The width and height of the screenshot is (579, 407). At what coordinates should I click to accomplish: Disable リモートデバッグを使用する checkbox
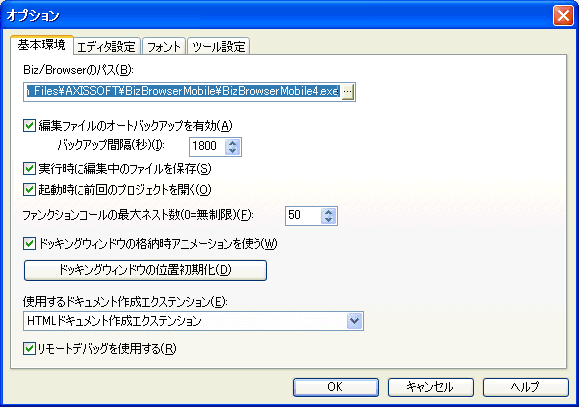point(29,348)
